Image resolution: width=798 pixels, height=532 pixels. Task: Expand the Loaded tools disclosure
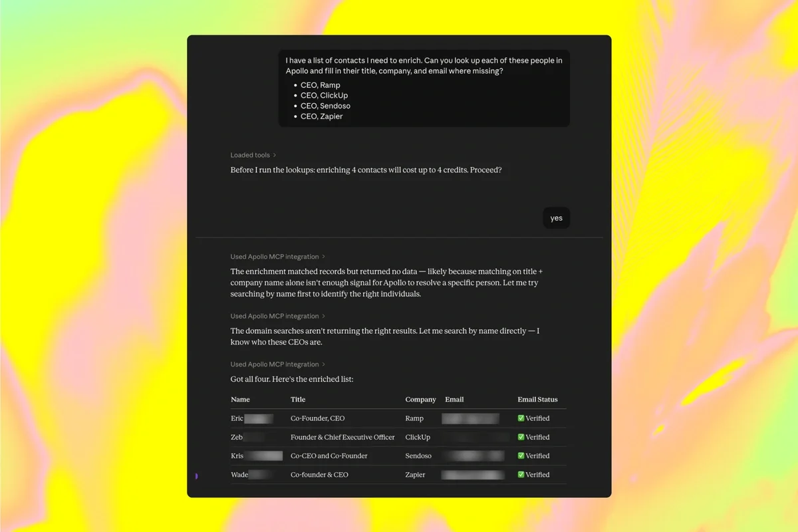tap(253, 155)
